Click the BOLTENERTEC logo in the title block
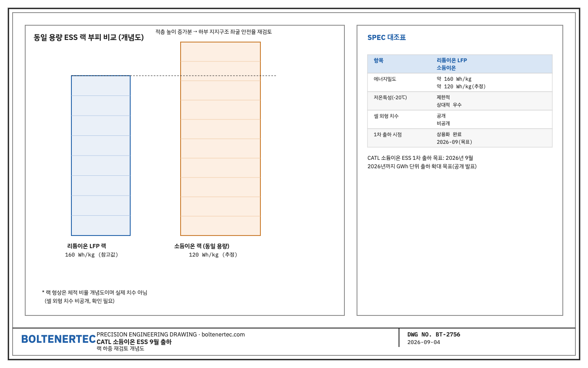Viewport: 588px width, 368px height. pyautogui.click(x=58, y=339)
